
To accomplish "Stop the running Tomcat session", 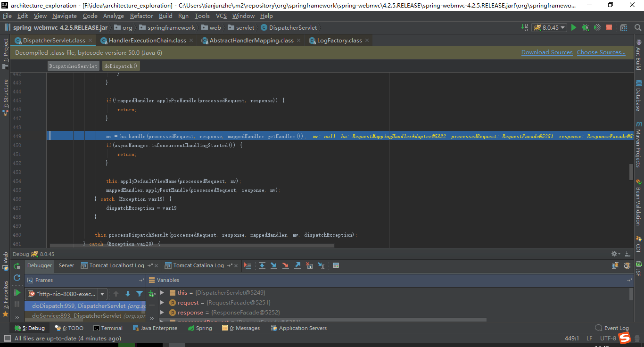I will (609, 28).
